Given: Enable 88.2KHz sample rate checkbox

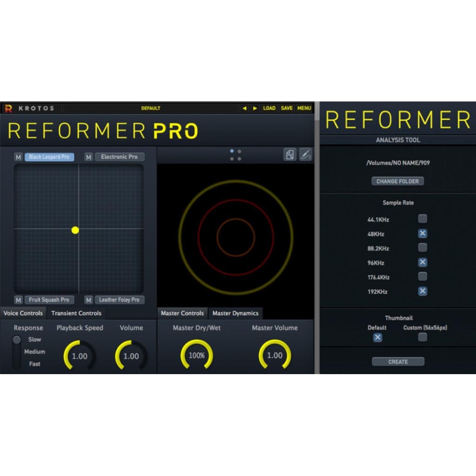Looking at the screenshot, I should click(423, 248).
